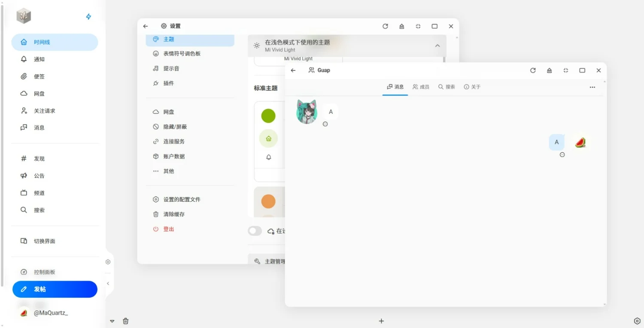Collapse 在浅色模式下使用的主题 section
Screen dimensions: 644x328
(x=347, y=46)
